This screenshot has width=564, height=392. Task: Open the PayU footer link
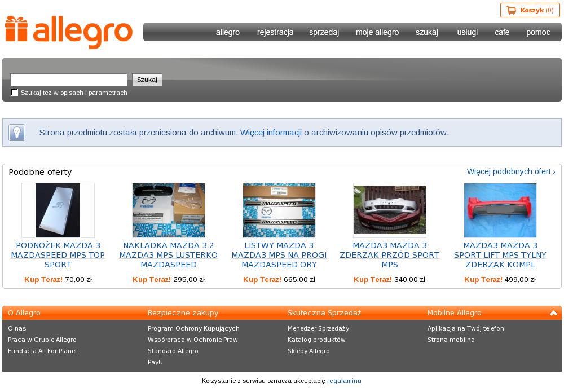156,362
